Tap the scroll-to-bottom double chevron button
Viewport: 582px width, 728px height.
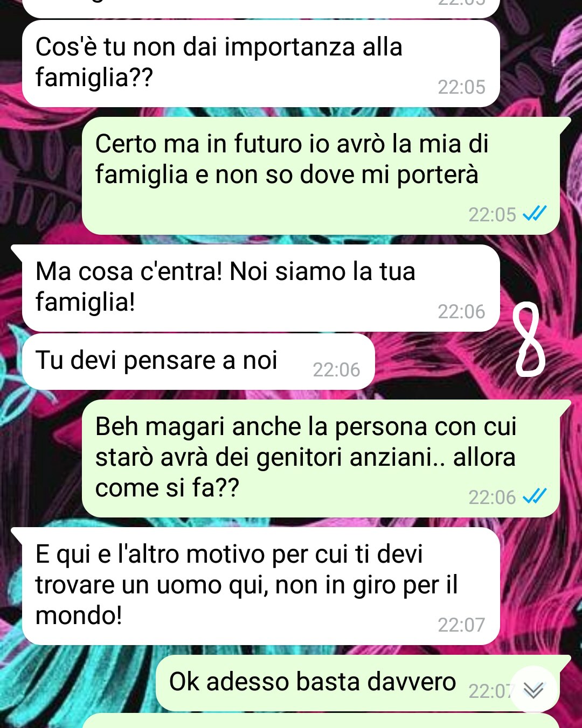point(533,690)
